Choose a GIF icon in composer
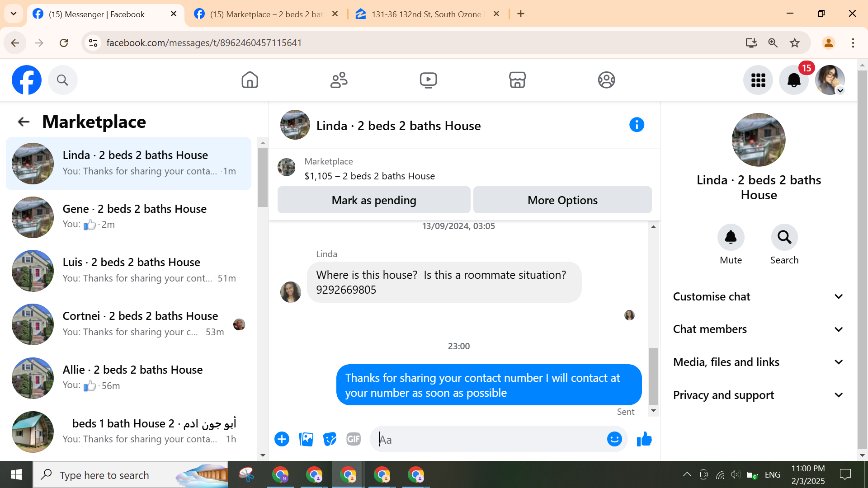Screen dimensions: 868x488 (354, 439)
